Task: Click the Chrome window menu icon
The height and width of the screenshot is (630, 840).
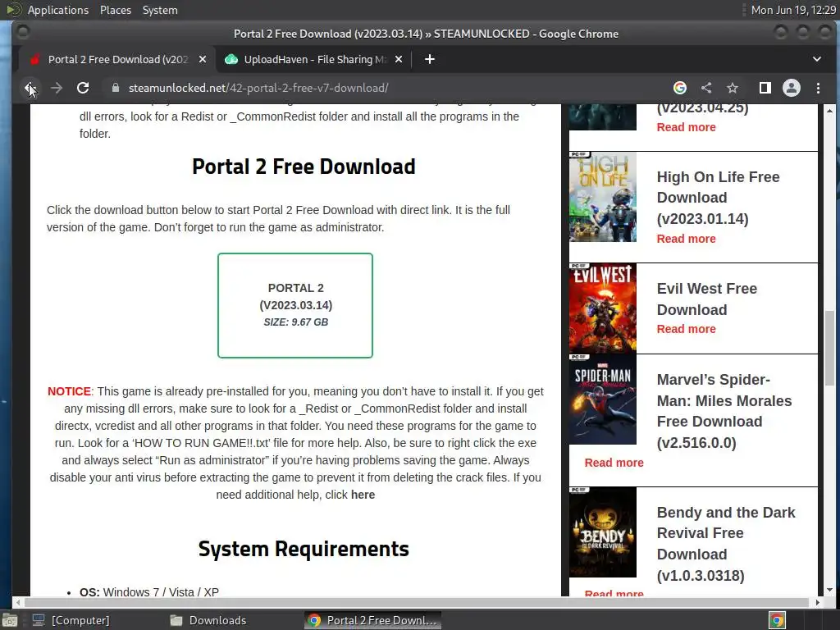Action: (x=22, y=33)
